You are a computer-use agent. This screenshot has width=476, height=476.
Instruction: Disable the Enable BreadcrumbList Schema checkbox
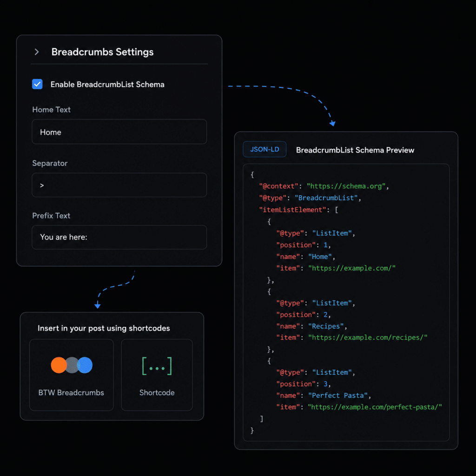click(x=37, y=84)
